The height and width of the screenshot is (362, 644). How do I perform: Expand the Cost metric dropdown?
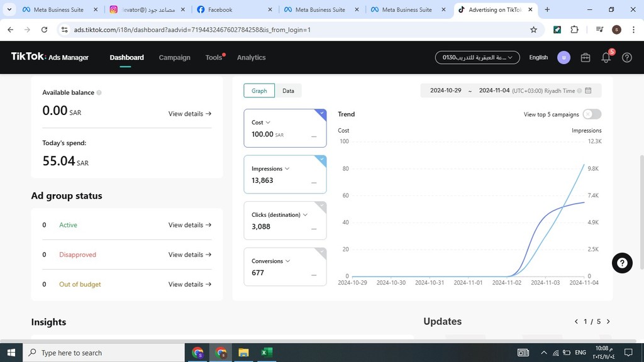click(x=268, y=123)
